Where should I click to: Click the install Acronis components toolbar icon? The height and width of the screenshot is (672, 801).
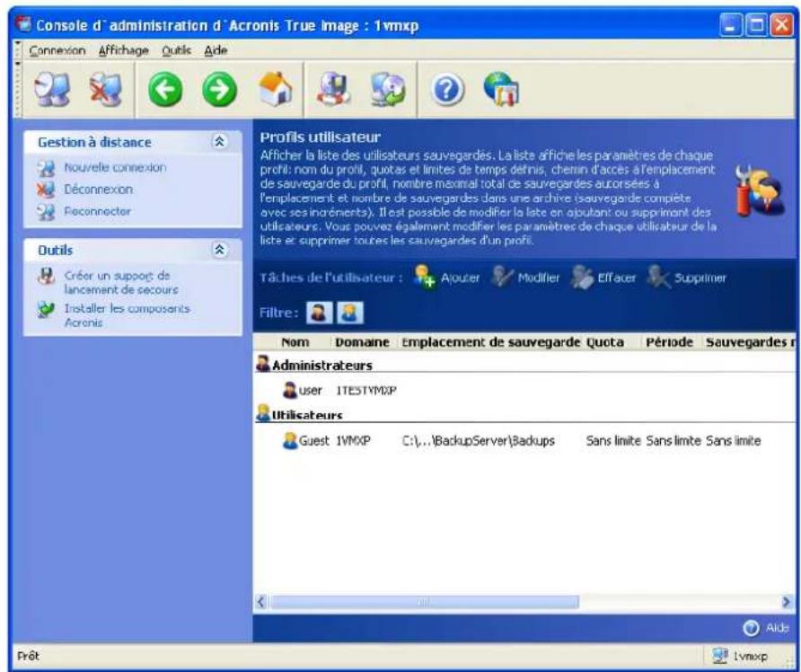388,90
